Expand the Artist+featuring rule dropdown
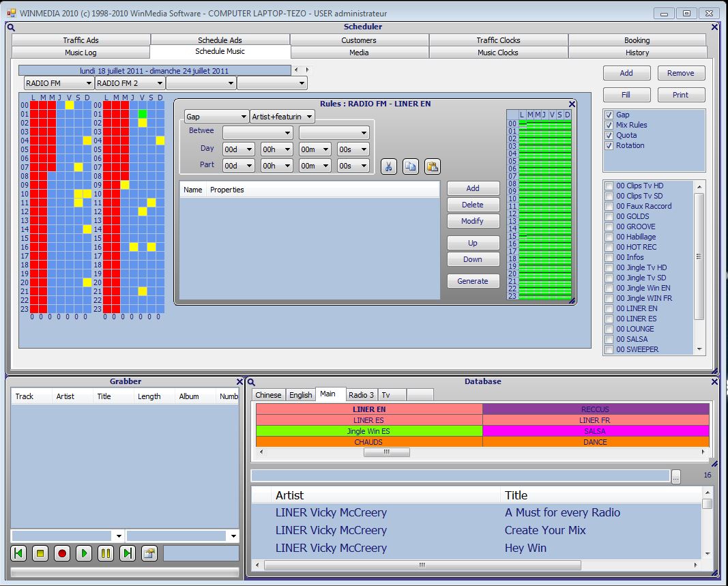Viewport: 728px width, 586px height. click(x=282, y=117)
